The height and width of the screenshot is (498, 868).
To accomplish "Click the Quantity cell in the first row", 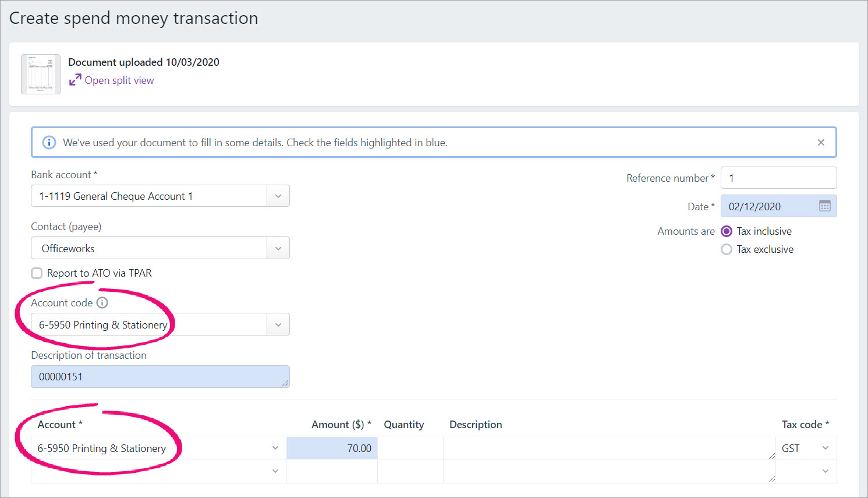I will [410, 448].
